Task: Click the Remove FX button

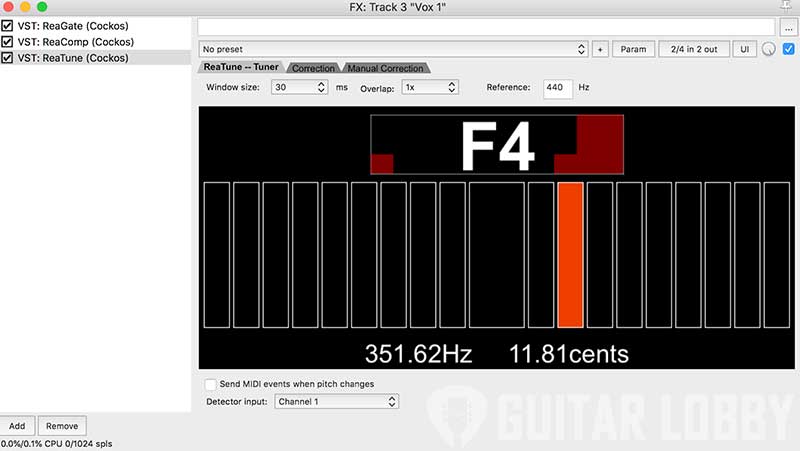Action: (x=62, y=426)
